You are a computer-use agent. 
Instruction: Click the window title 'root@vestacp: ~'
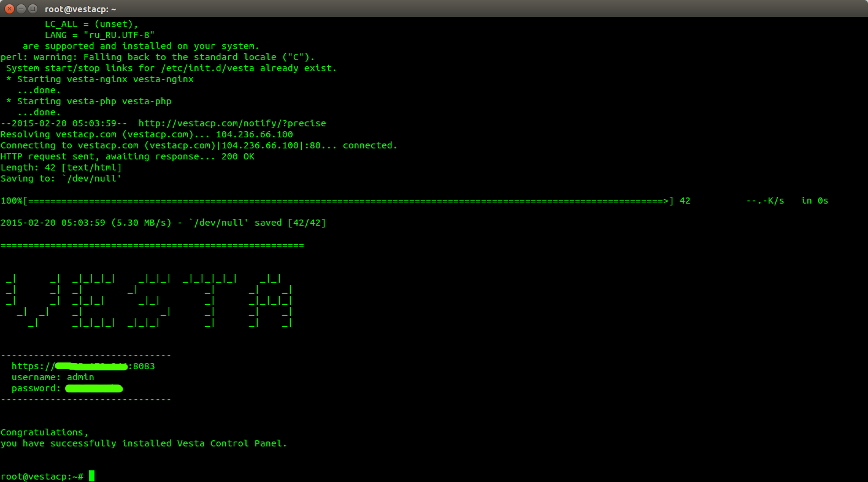tap(80, 9)
